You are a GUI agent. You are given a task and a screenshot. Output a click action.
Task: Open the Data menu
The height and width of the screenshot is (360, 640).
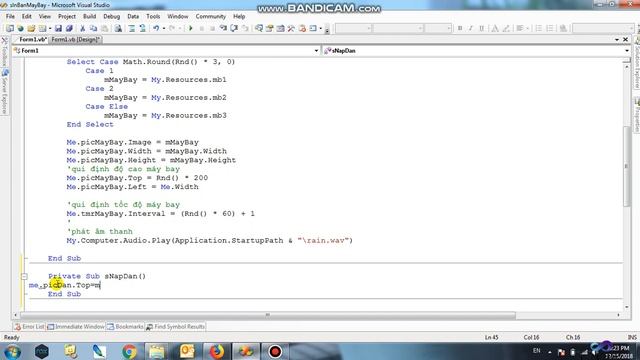coord(133,16)
